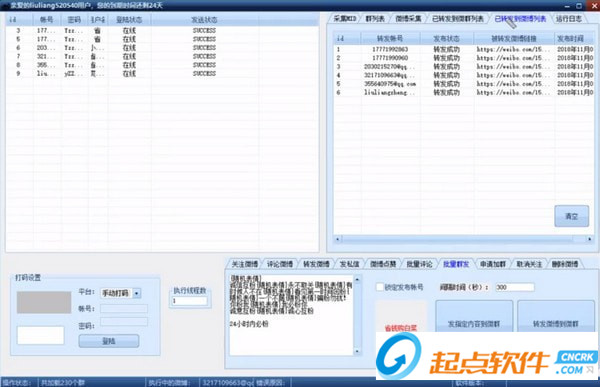
Task: Select account row with id 6
Action: [162, 47]
